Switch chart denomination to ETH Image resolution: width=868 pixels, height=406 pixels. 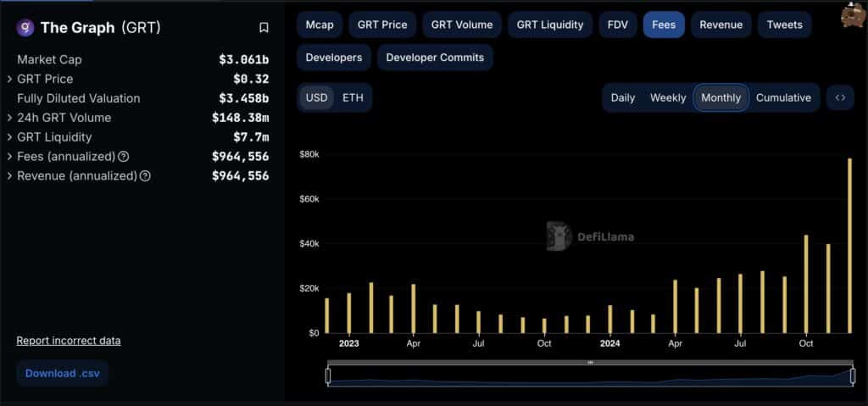[353, 98]
